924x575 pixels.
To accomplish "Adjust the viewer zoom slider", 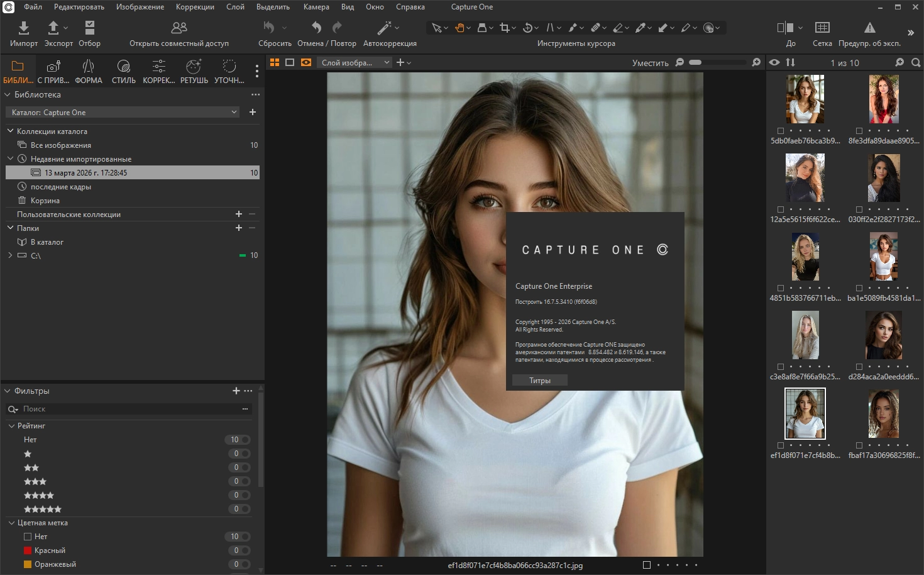I will 717,62.
